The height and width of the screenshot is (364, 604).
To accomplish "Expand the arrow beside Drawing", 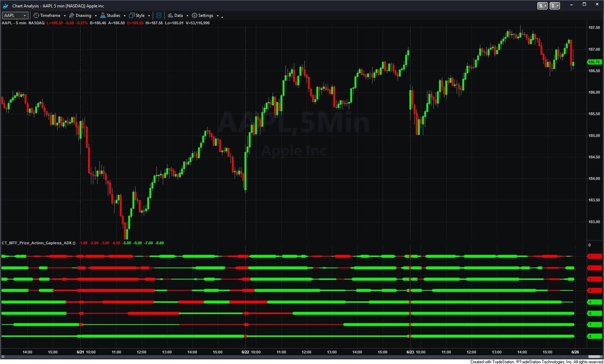I will [x=96, y=16].
